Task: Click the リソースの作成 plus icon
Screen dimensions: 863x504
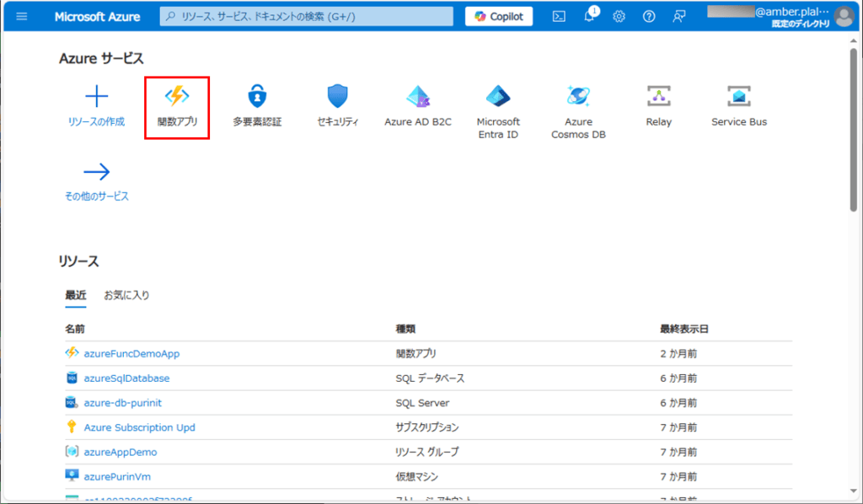Action: point(96,97)
